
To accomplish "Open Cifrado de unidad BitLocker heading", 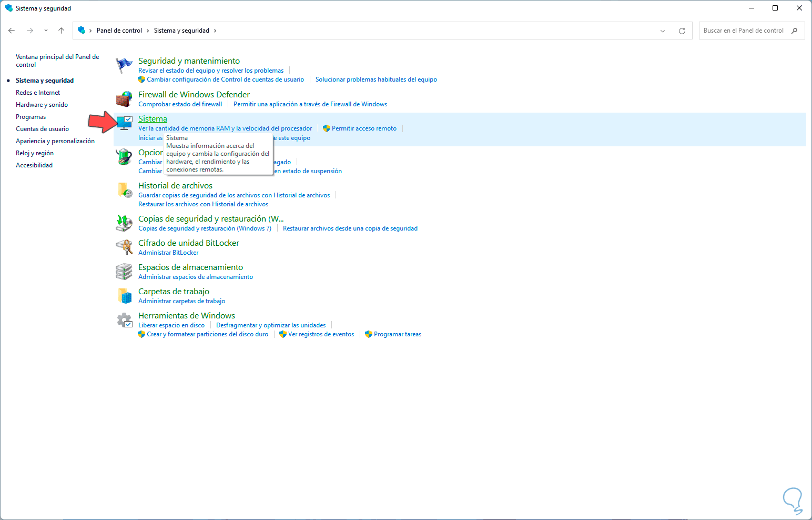I will pos(189,243).
